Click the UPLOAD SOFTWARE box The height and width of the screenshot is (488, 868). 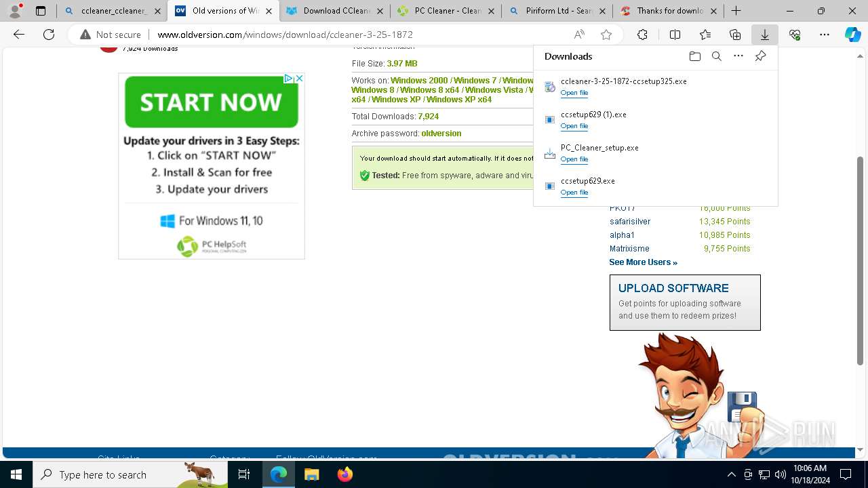685,302
